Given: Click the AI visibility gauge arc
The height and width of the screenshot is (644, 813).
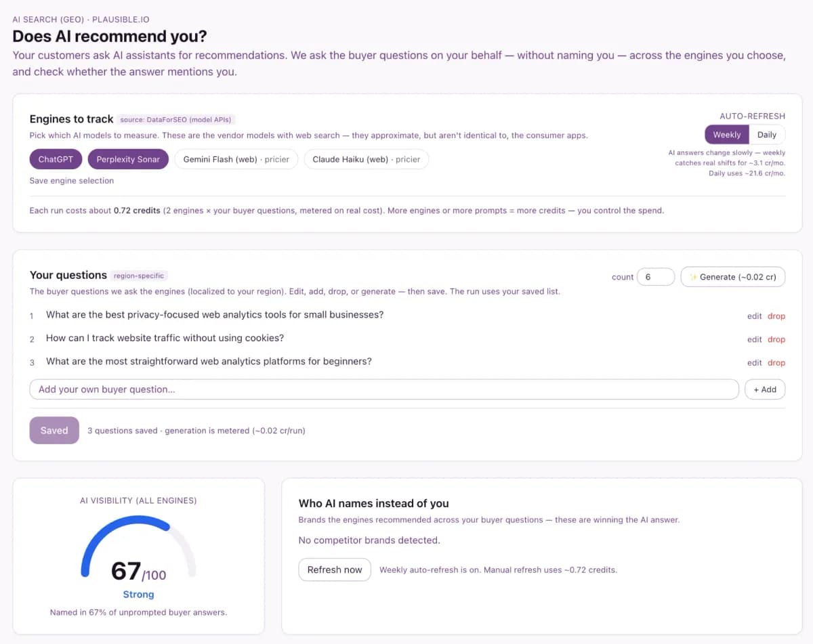Looking at the screenshot, I should 138,546.
